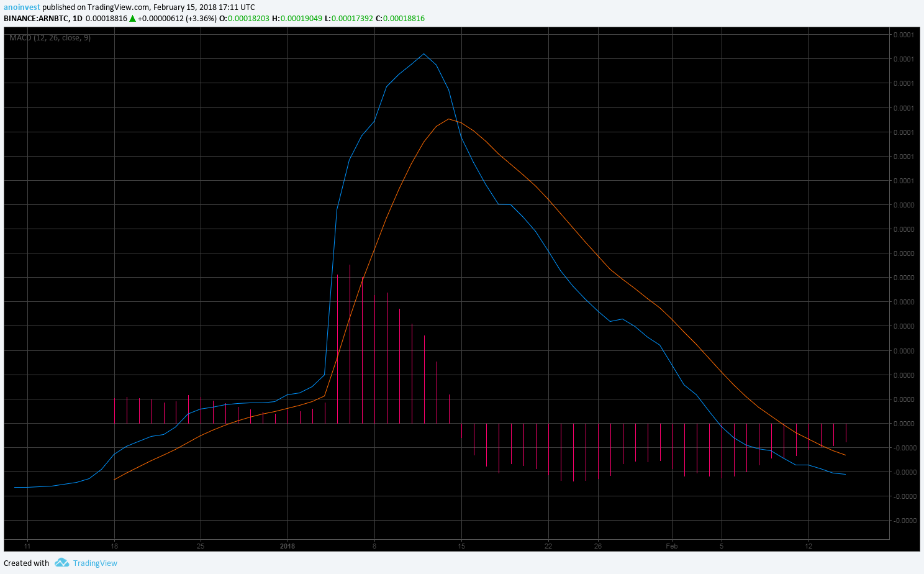Click the +0.00000612 (+3.36%) change value

coord(177,19)
